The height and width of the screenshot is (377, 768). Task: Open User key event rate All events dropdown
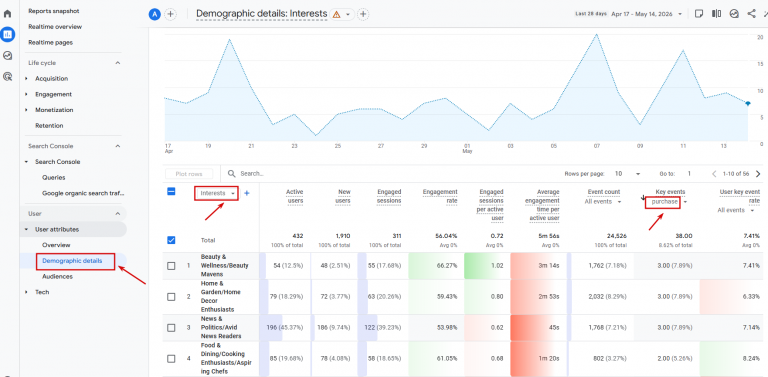736,210
